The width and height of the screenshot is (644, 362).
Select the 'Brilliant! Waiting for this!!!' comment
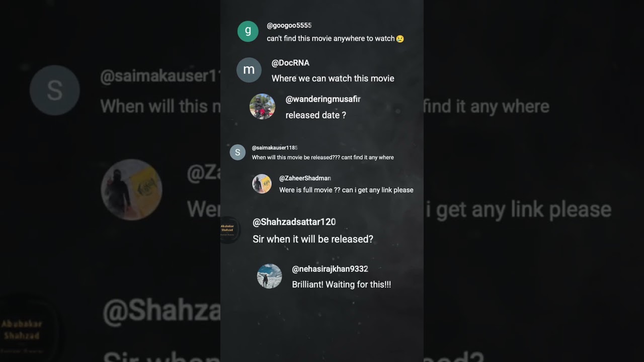coord(342,285)
